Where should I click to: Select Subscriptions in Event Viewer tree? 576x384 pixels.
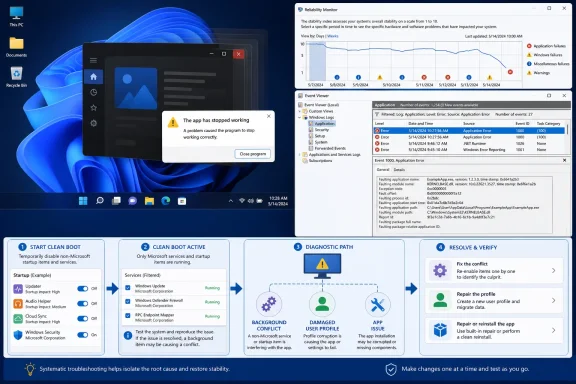[x=318, y=161]
